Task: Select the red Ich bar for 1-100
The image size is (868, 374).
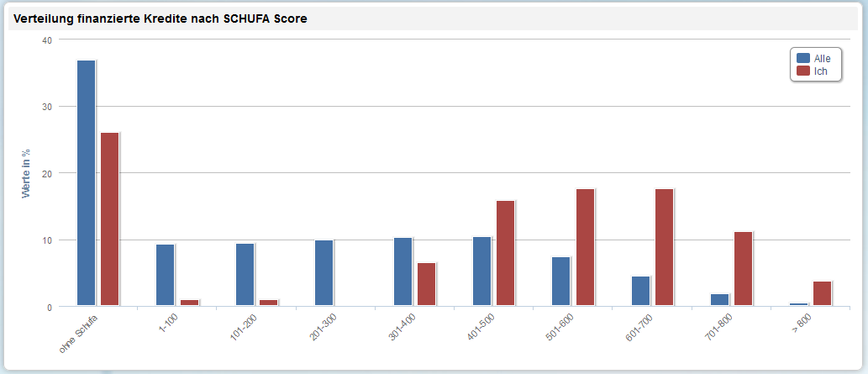Action: pos(189,303)
